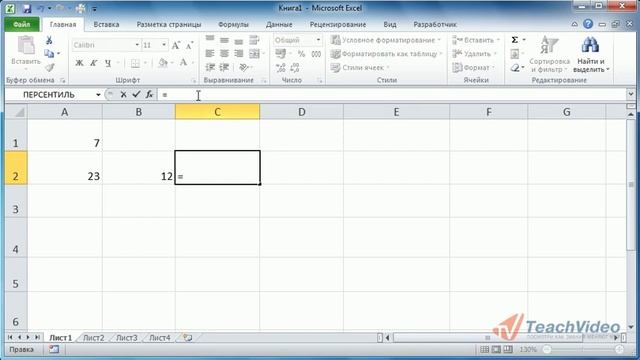The width and height of the screenshot is (640, 360).
Task: Open Стили ячеек dropdown
Action: coord(360,67)
